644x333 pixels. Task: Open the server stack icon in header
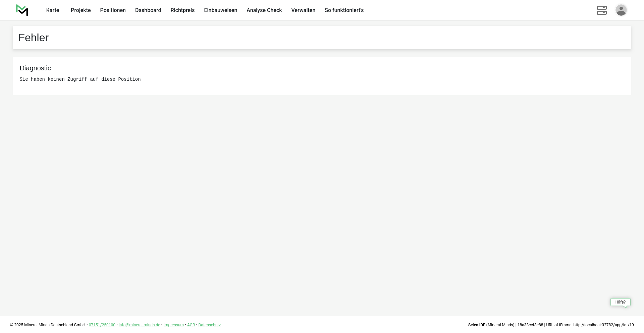[601, 10]
